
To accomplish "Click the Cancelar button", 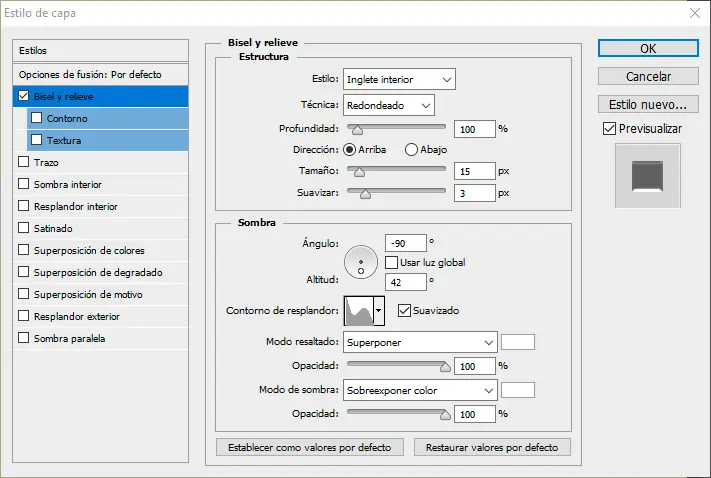I will [648, 77].
